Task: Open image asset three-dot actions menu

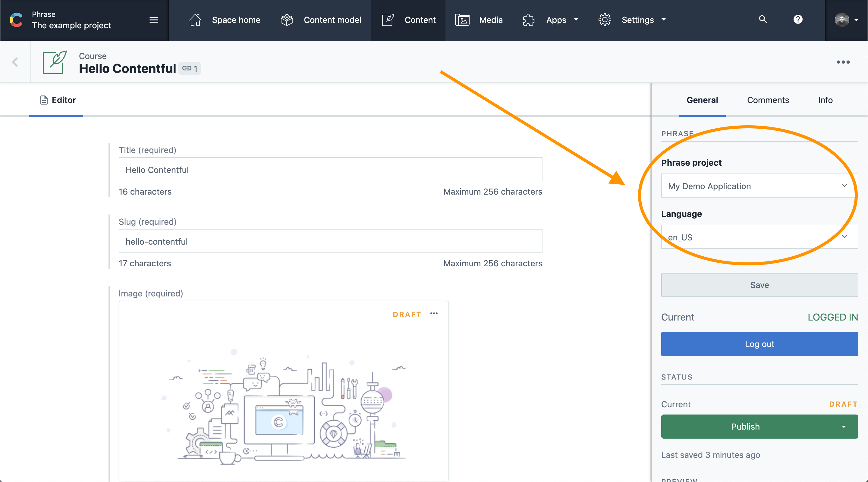Action: tap(434, 314)
